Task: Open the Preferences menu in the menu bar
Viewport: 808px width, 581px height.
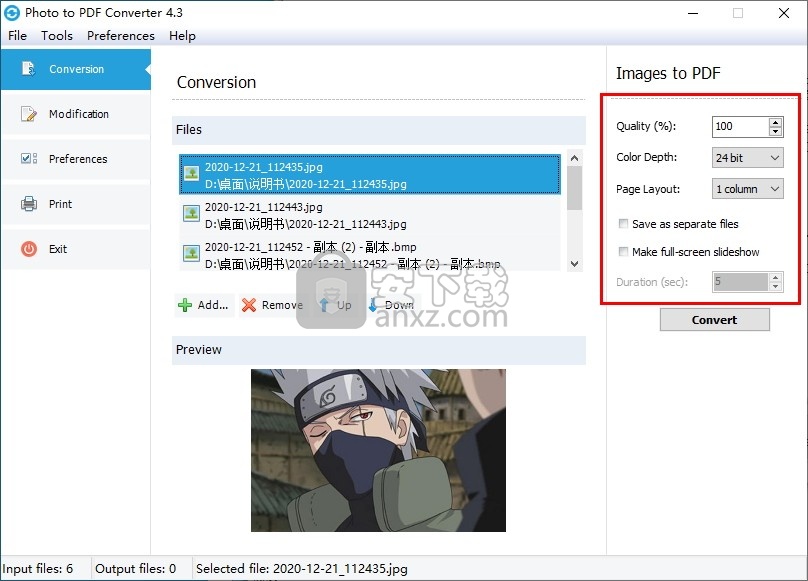Action: tap(121, 36)
